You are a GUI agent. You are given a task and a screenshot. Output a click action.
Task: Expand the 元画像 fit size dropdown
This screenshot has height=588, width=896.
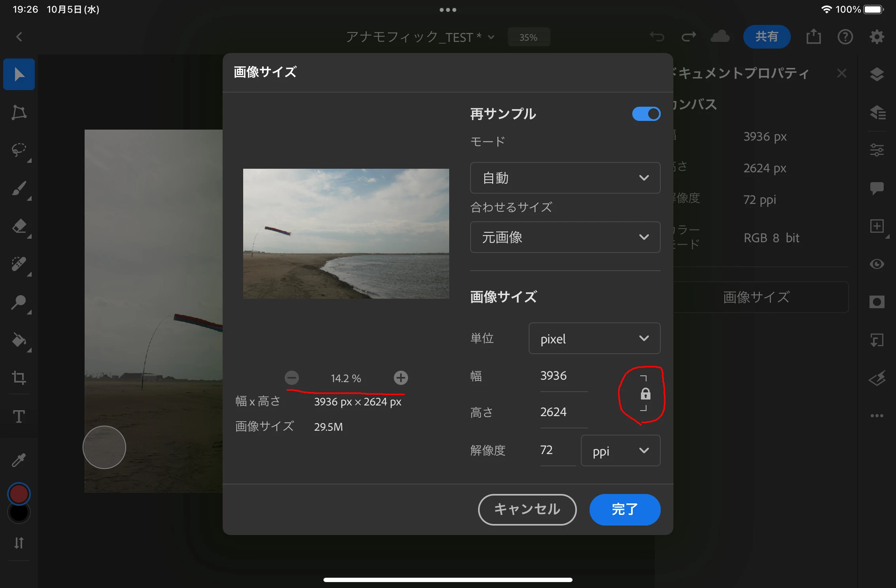click(565, 237)
